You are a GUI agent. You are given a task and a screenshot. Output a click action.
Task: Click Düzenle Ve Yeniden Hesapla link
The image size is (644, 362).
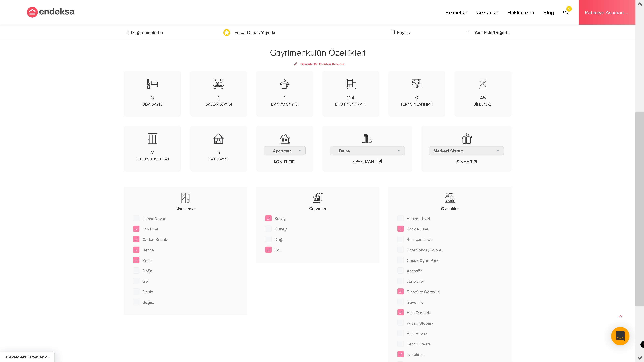tap(322, 64)
